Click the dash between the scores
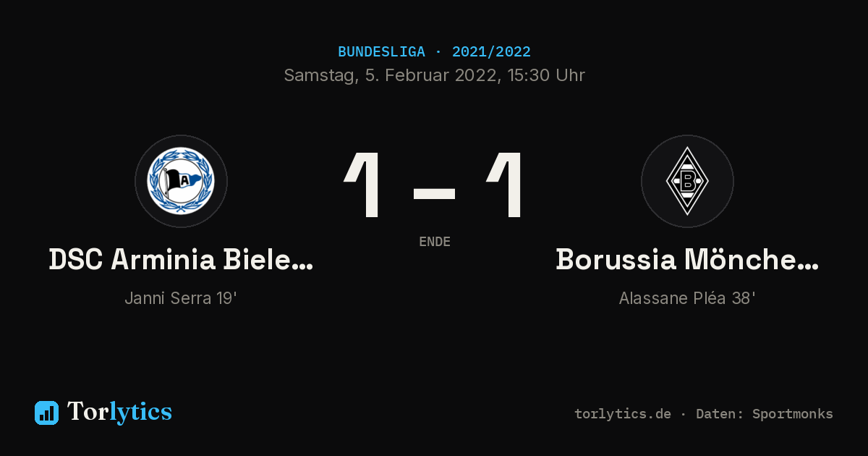This screenshot has height=456, width=868. click(434, 193)
